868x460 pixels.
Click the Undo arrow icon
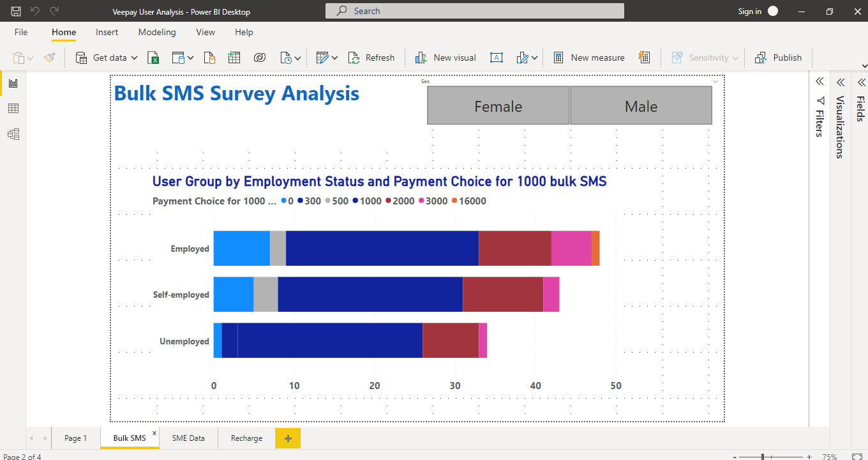35,11
